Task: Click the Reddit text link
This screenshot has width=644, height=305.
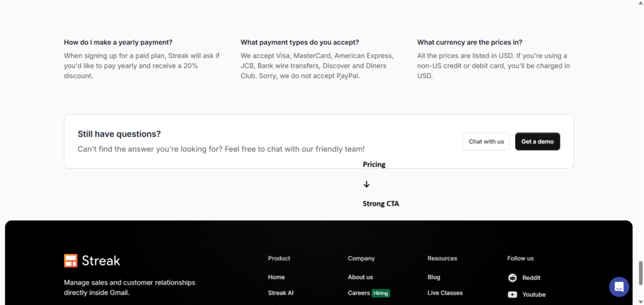Action: (531, 278)
